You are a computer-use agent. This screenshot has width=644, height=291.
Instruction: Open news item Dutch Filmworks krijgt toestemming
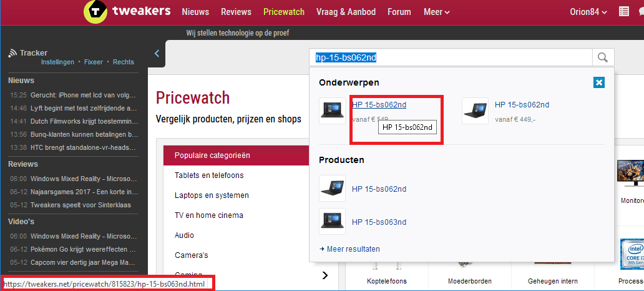tap(84, 121)
